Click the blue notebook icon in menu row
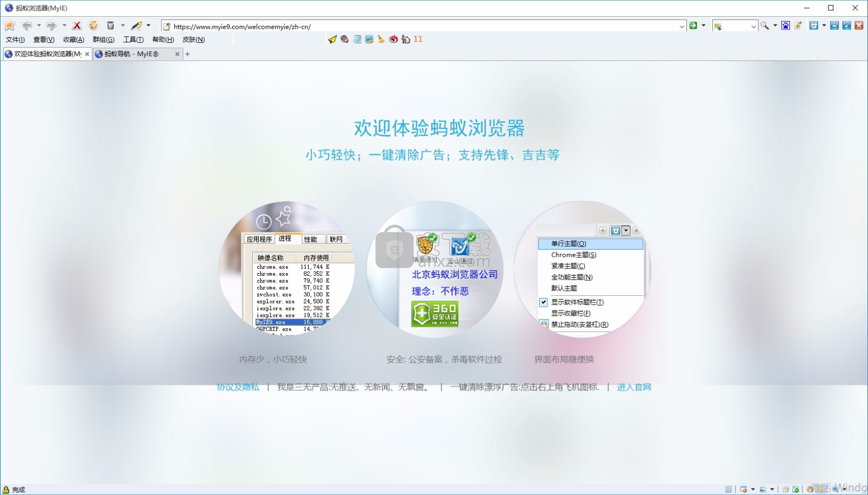Viewport: 868px width, 495px height. 357,39
